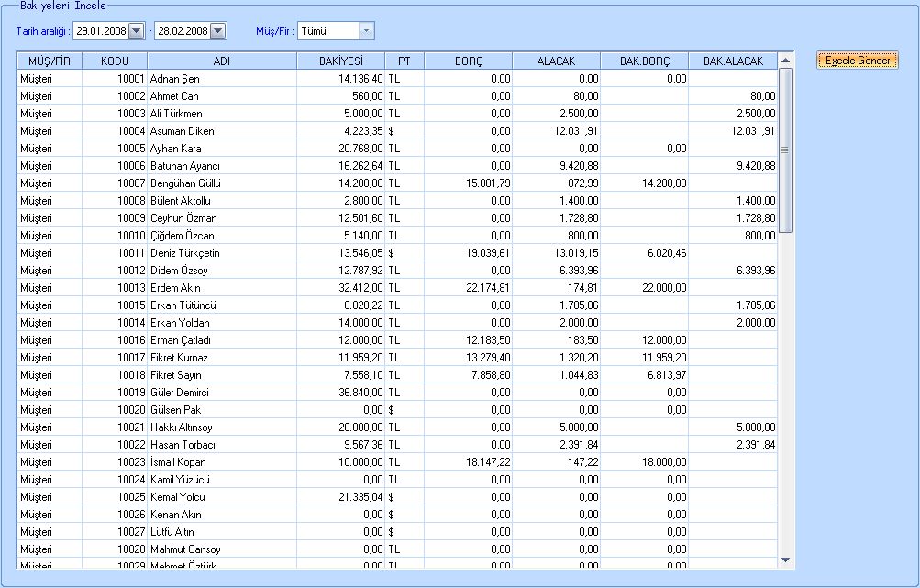The image size is (920, 588).
Task: Select the Adnan Şen row
Action: click(397, 79)
